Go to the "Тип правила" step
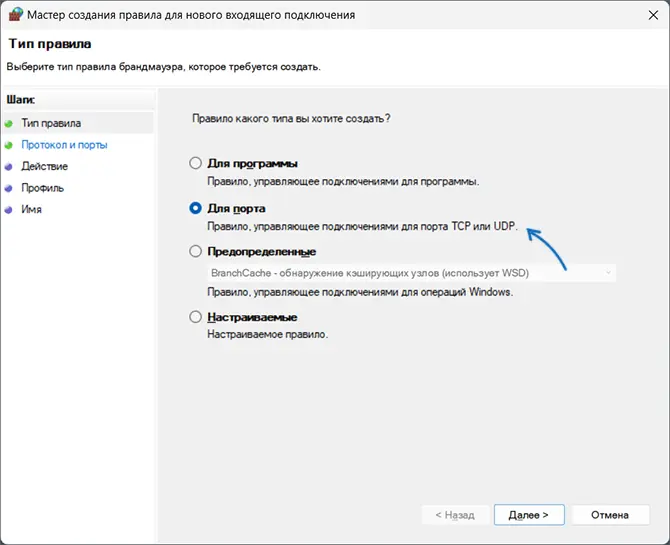The image size is (670, 545). coord(51,123)
